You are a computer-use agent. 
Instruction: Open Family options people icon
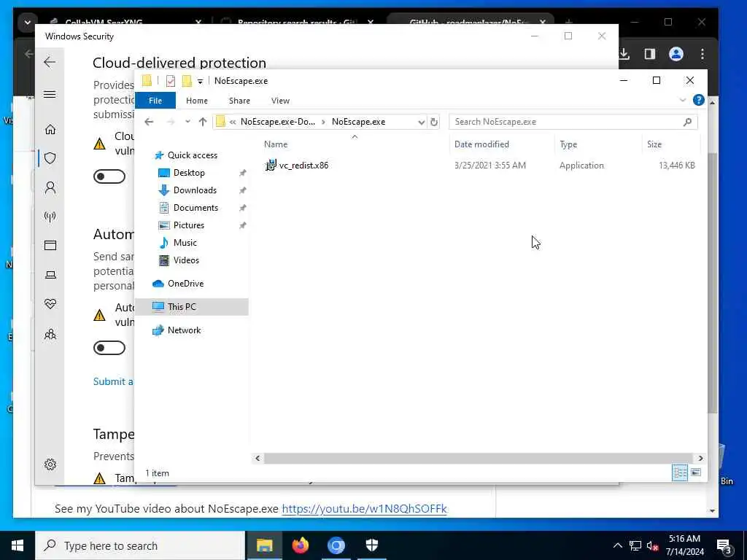click(x=50, y=334)
